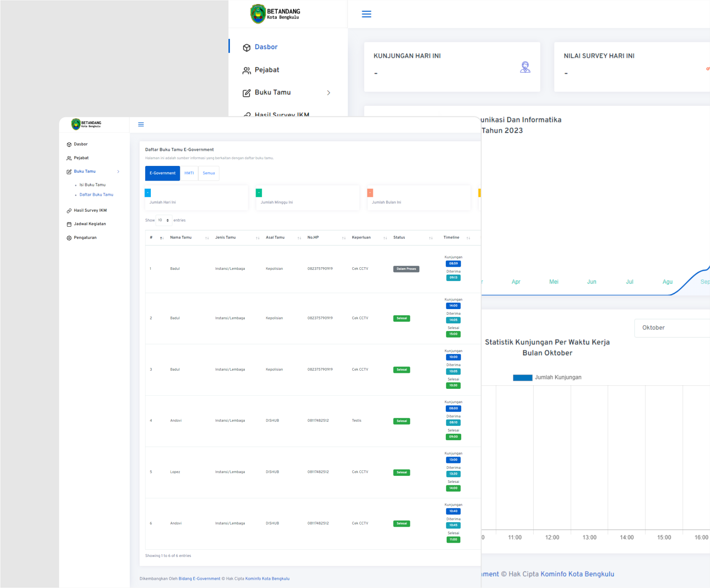The height and width of the screenshot is (588, 710).
Task: Open Dasbor in the front window sidebar
Action: [81, 144]
